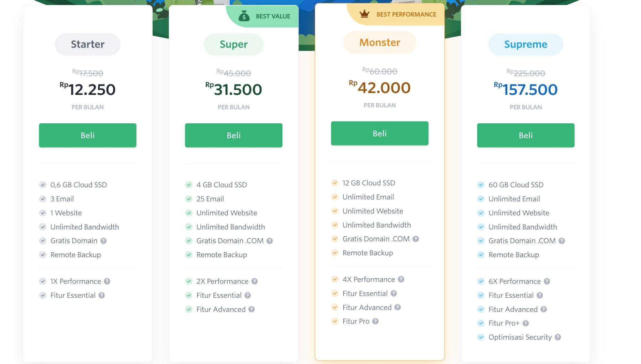Click the help icon next to Fitur Pro
Viewport: 641px width, 364px height.
coord(375,321)
